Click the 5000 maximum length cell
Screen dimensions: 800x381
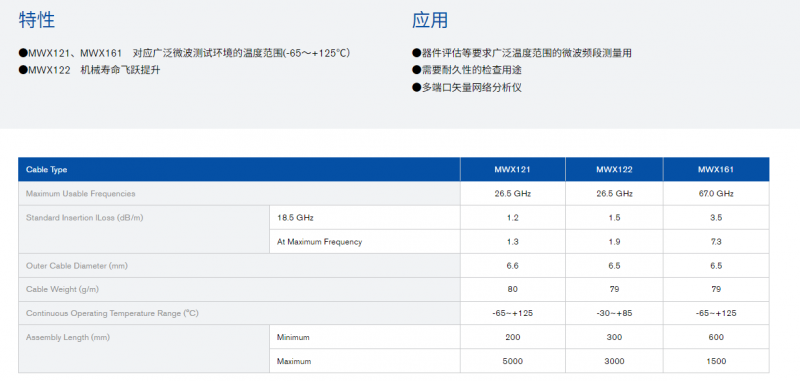pyautogui.click(x=513, y=361)
